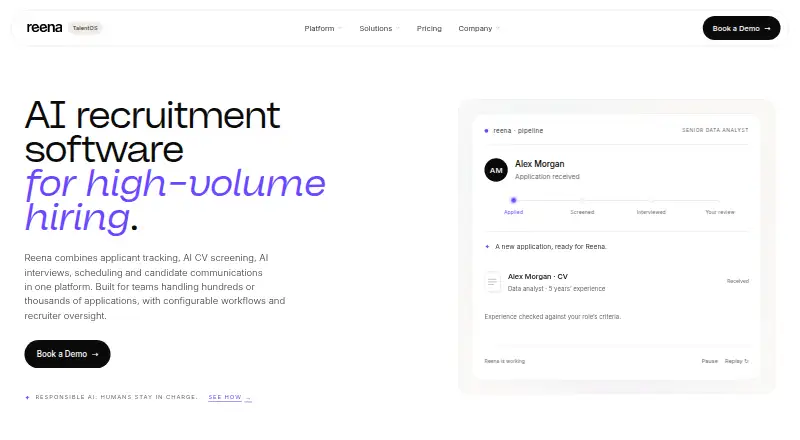The image size is (800, 440).
Task: Click the sparkle icon beside new application
Action: [x=487, y=247]
